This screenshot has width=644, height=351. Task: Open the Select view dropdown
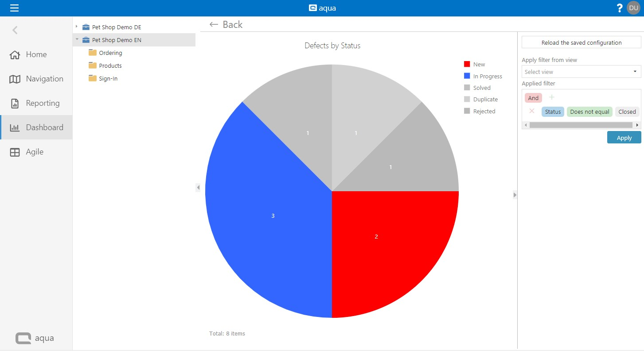coord(581,72)
